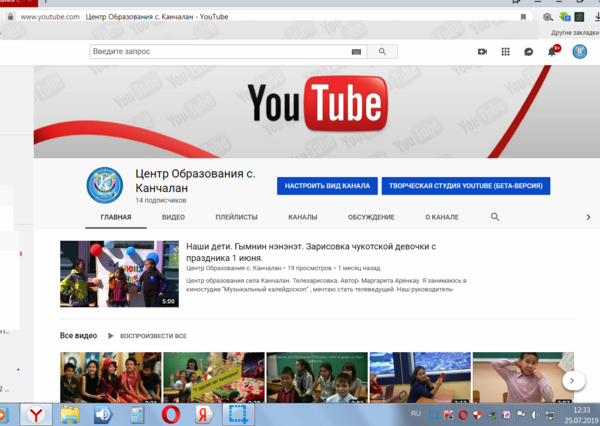
Task: Open the on-screen keyboard icon in search box
Action: coord(356,52)
